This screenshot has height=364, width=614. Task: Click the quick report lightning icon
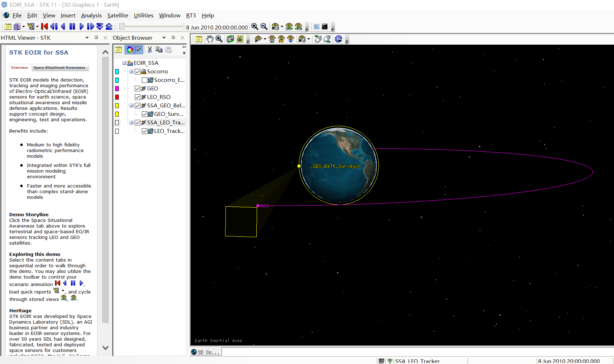tap(31, 27)
